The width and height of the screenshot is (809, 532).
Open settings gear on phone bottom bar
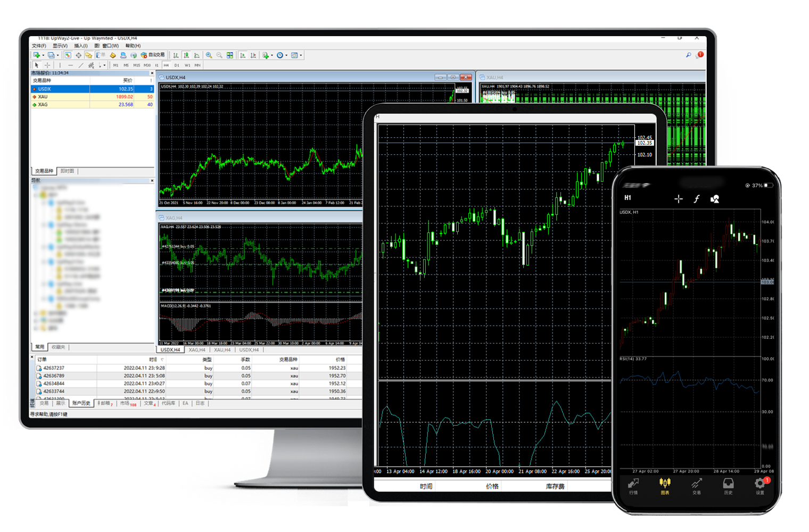[760, 485]
